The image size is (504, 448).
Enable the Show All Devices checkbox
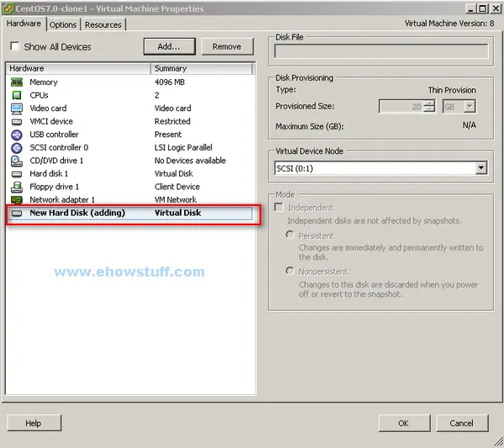point(15,47)
